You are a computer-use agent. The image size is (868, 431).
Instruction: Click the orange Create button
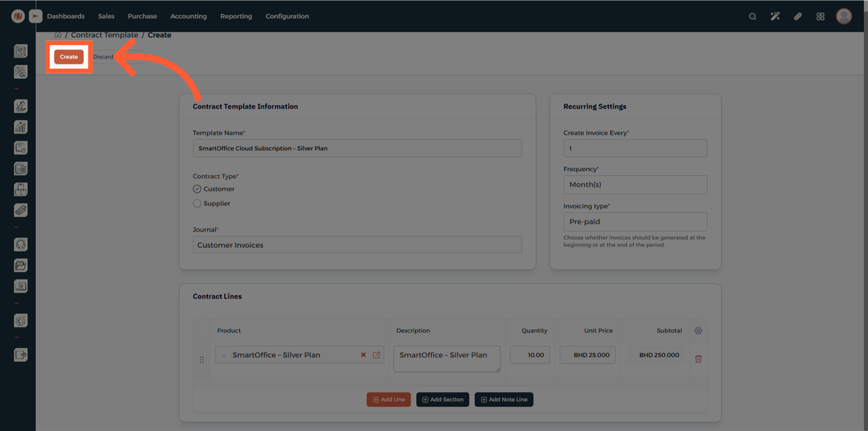tap(69, 57)
